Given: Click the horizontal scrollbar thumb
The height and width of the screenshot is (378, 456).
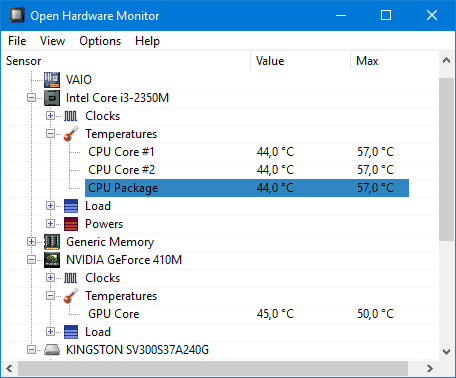Looking at the screenshot, I should point(213,368).
